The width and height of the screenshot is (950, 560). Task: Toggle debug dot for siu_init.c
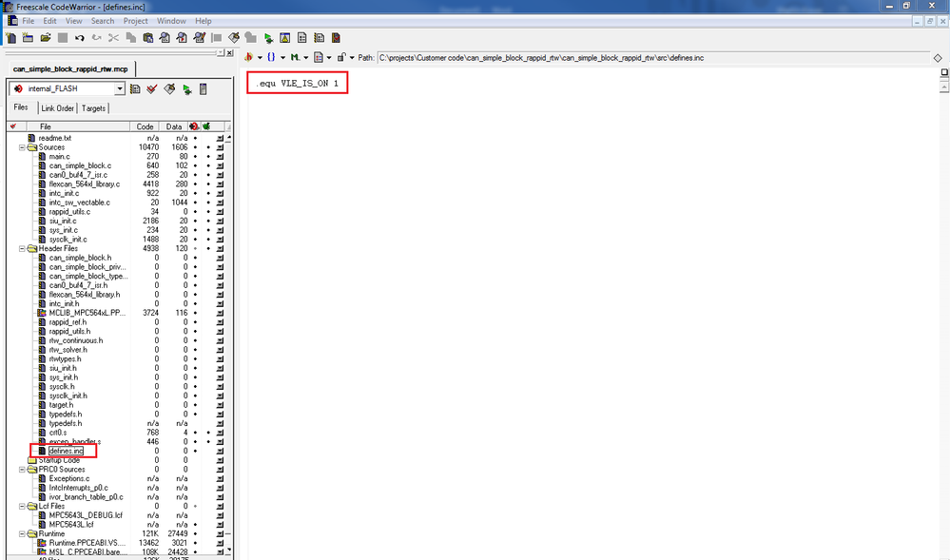pos(208,222)
